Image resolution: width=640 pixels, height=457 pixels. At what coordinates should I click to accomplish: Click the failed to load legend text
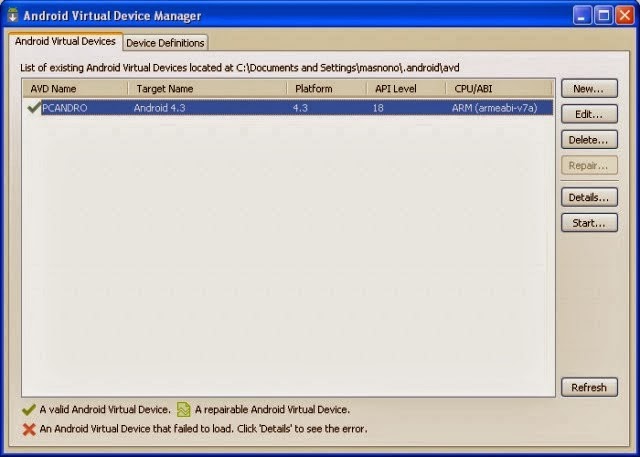(x=203, y=429)
